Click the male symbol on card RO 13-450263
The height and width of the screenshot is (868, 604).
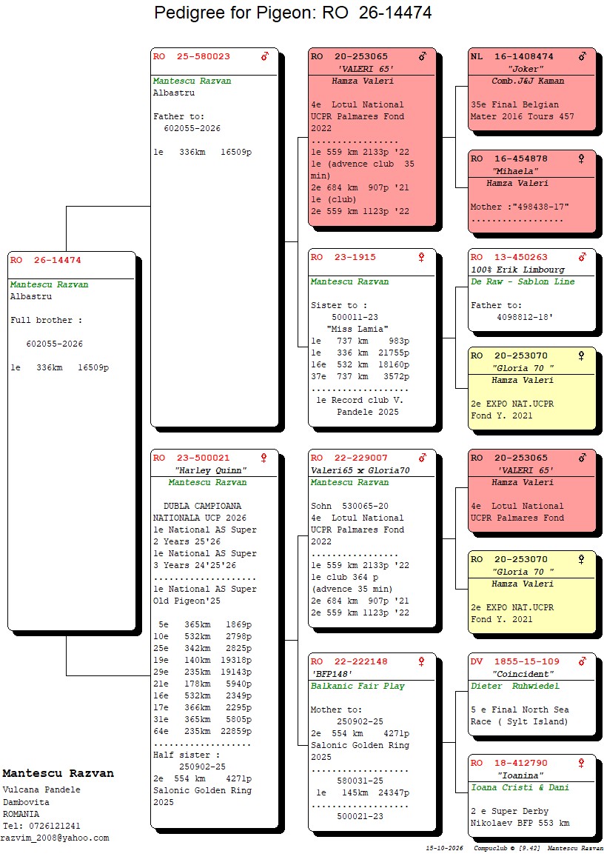point(583,257)
